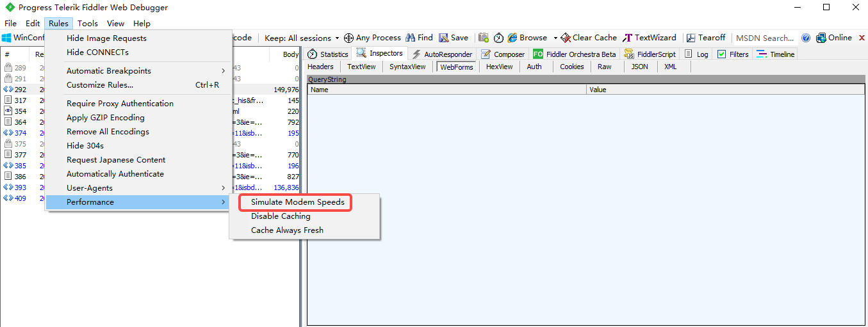Click the MSDN Search input field

point(766,38)
